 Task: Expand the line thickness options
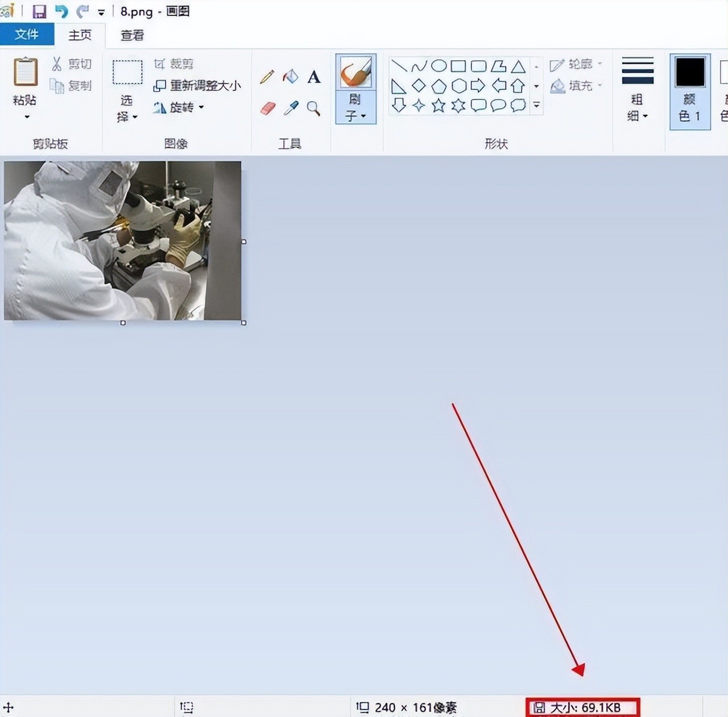638,116
